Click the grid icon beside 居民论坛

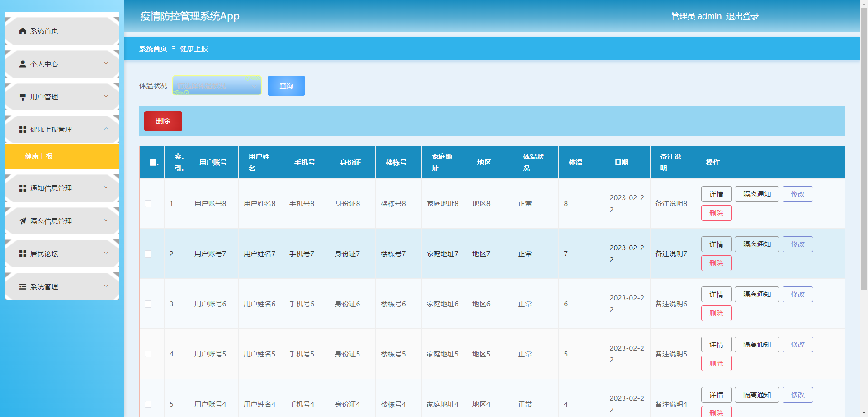(23, 254)
